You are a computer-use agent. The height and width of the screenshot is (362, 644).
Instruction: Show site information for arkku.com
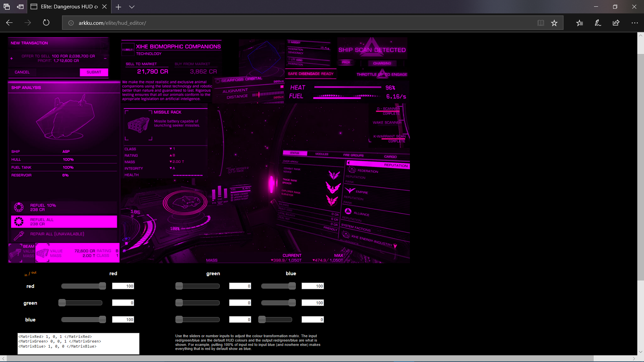(71, 23)
